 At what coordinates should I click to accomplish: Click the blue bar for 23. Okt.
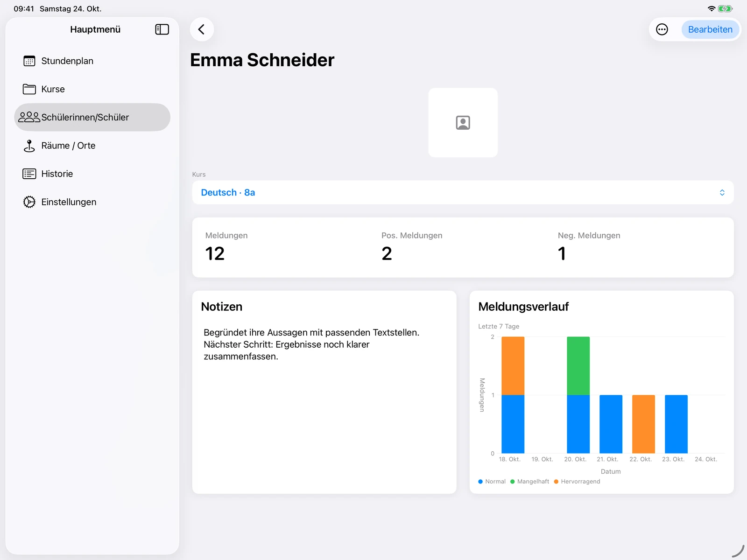pos(677,424)
